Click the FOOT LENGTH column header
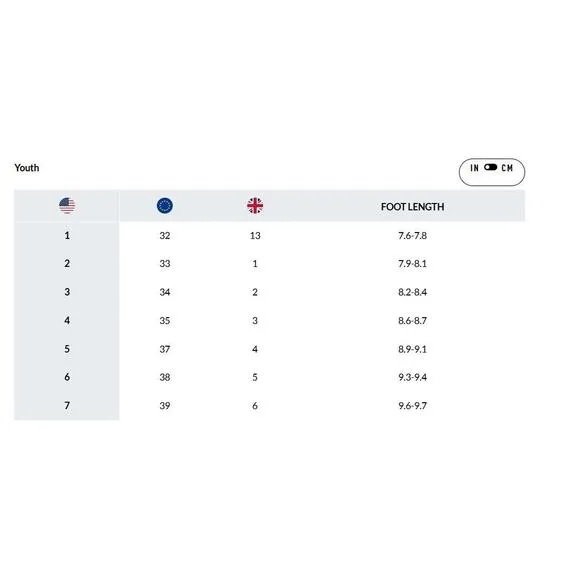Viewport: 580px width, 580px height. pyautogui.click(x=412, y=206)
